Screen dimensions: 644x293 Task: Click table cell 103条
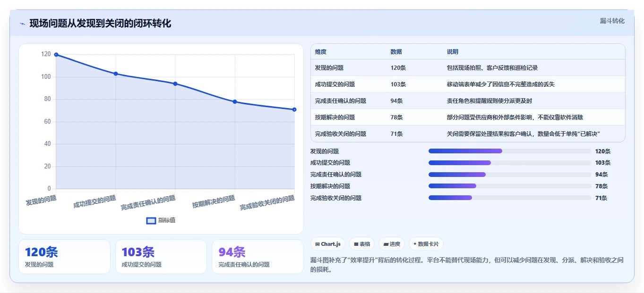click(398, 84)
